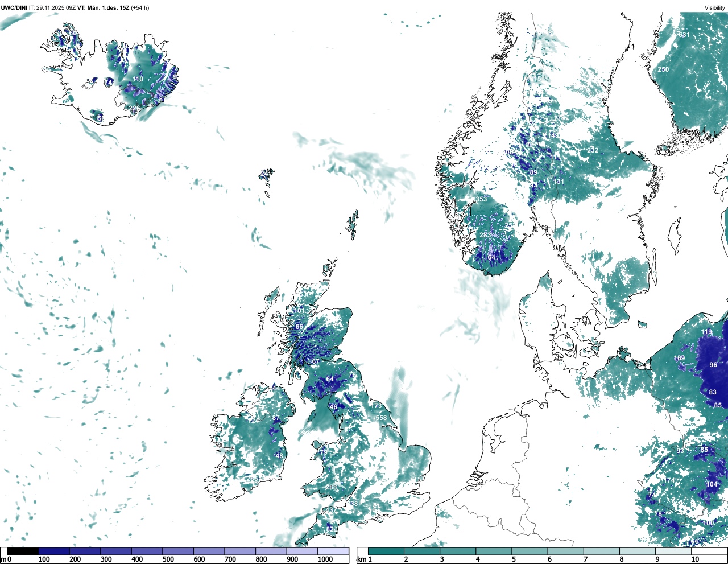Click the value 66 in the Scottish Highlands
The image size is (728, 564).
299,327
